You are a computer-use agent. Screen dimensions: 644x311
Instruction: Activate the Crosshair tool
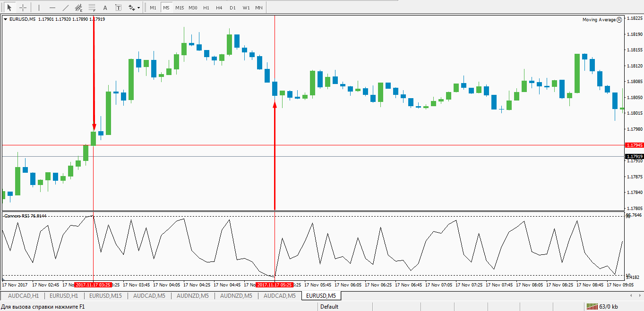[x=22, y=8]
